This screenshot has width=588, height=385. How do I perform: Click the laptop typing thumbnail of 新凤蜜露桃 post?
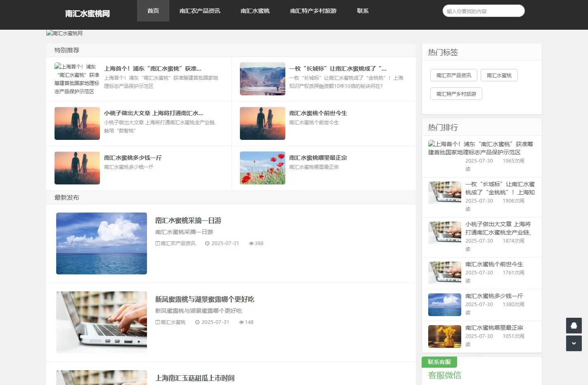click(102, 322)
